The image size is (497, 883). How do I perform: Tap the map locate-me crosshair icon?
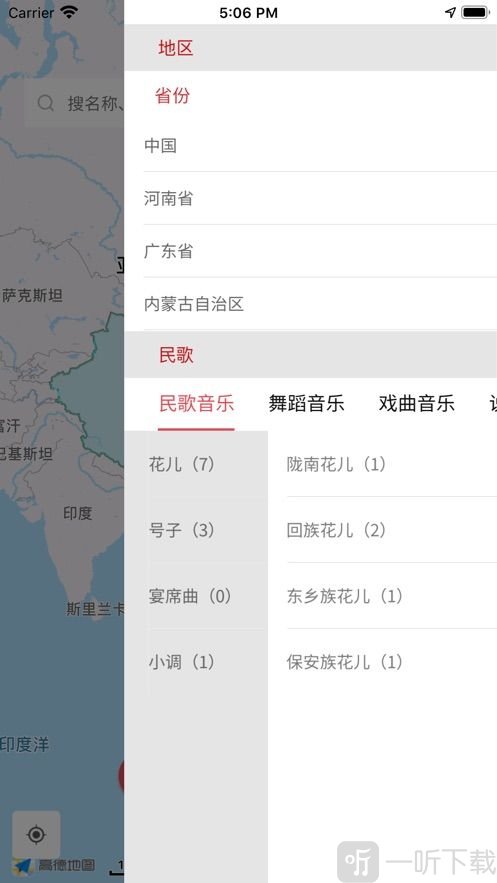[36, 834]
